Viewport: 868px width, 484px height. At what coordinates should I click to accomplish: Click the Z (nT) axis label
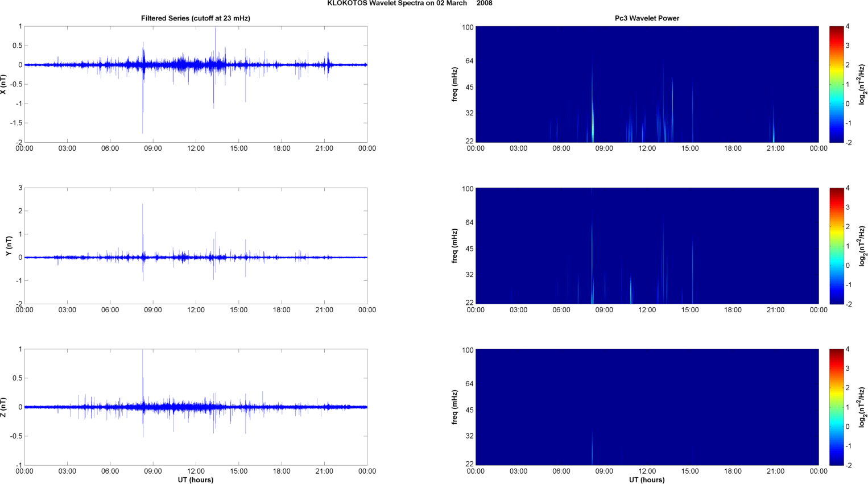pyautogui.click(x=3, y=407)
